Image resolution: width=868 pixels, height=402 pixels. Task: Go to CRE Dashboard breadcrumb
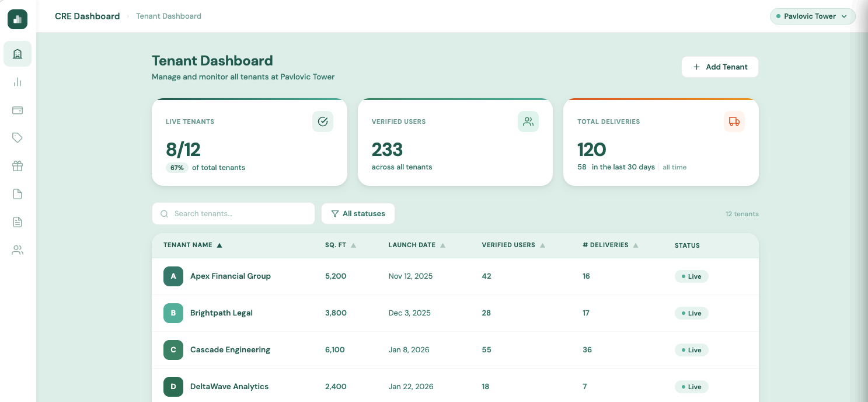(88, 16)
